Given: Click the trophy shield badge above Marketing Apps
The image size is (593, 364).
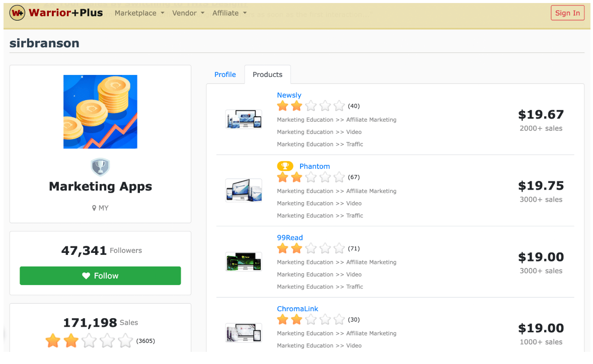Looking at the screenshot, I should (100, 167).
